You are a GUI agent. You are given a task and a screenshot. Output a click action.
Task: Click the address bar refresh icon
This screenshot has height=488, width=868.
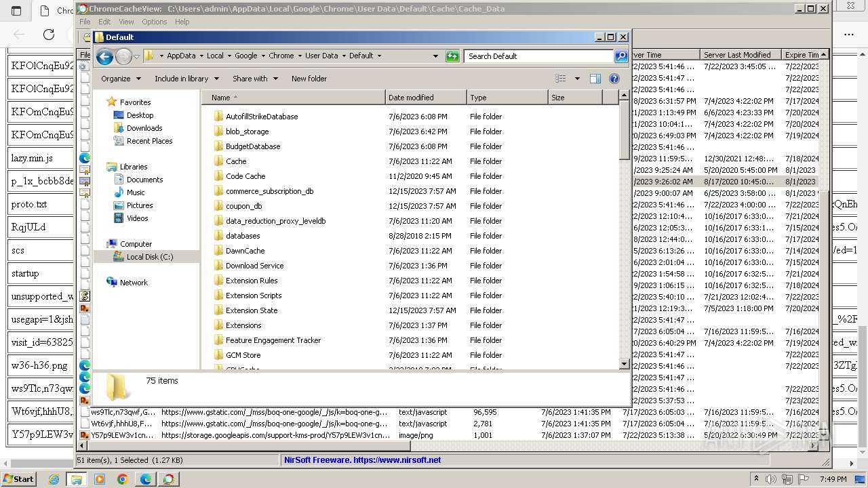click(452, 56)
